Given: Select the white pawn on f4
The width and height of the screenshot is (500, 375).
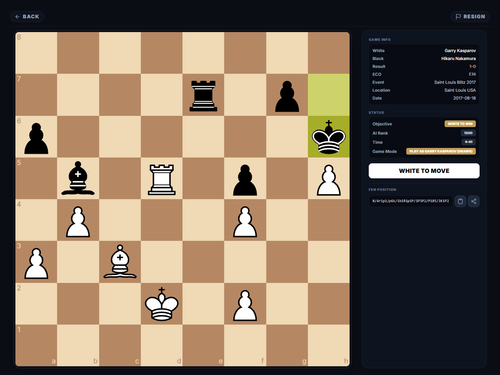Looking at the screenshot, I should (245, 221).
